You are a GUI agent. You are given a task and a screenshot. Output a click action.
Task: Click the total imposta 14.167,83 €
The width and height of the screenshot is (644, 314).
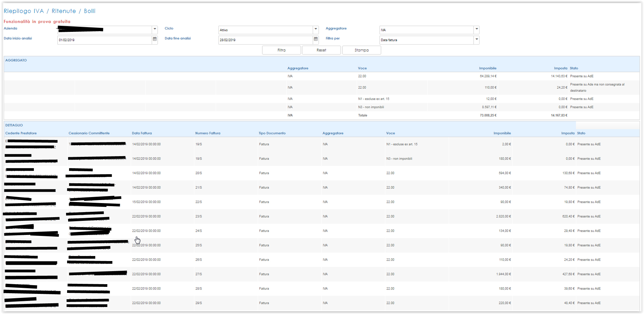tap(559, 115)
